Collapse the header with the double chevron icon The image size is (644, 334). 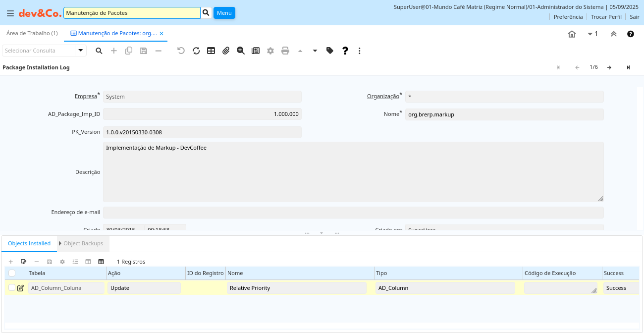click(x=613, y=34)
